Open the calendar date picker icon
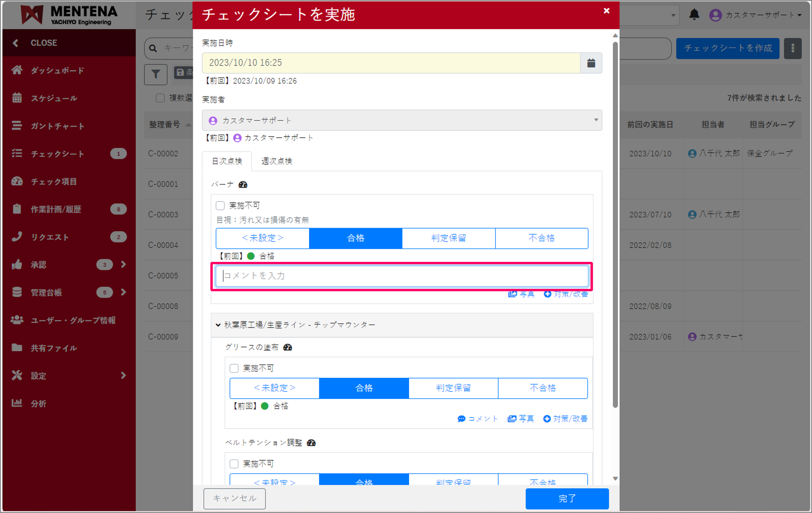 tap(591, 63)
